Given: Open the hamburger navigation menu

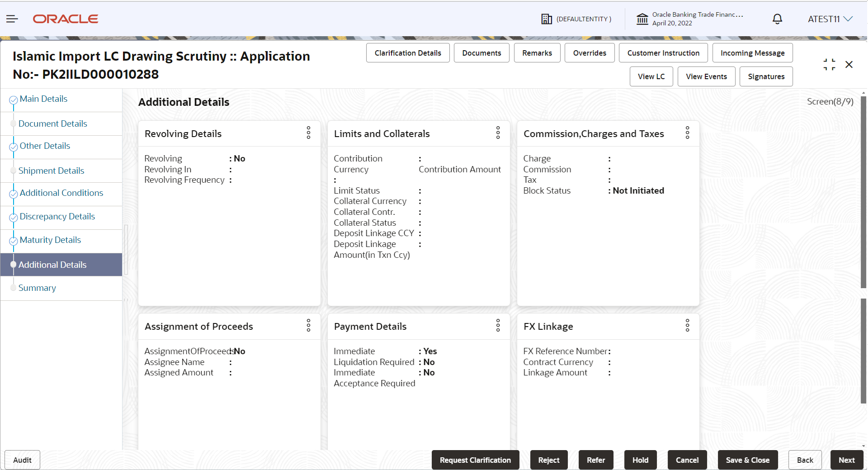Looking at the screenshot, I should [x=12, y=19].
